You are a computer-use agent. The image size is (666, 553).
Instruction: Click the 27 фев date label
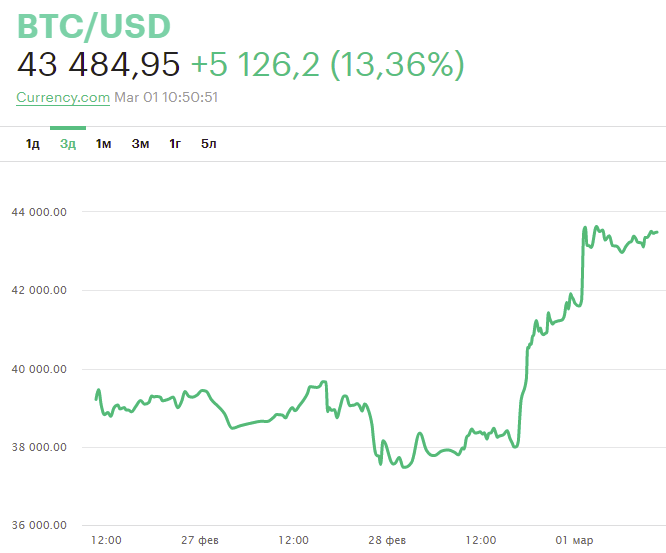pyautogui.click(x=200, y=540)
